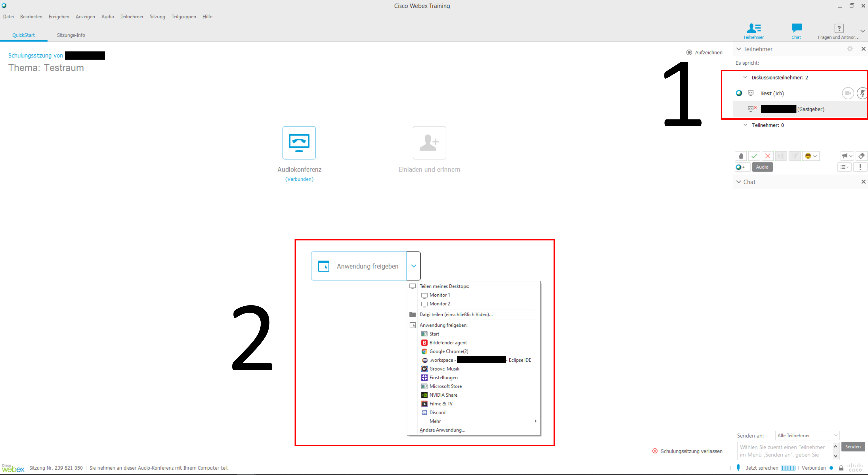Click the Bitdefender agent red B icon

[424, 342]
